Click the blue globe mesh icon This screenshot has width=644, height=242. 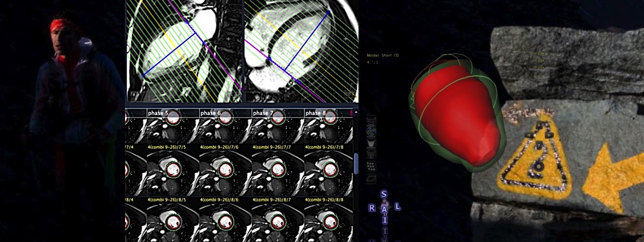coord(371,131)
